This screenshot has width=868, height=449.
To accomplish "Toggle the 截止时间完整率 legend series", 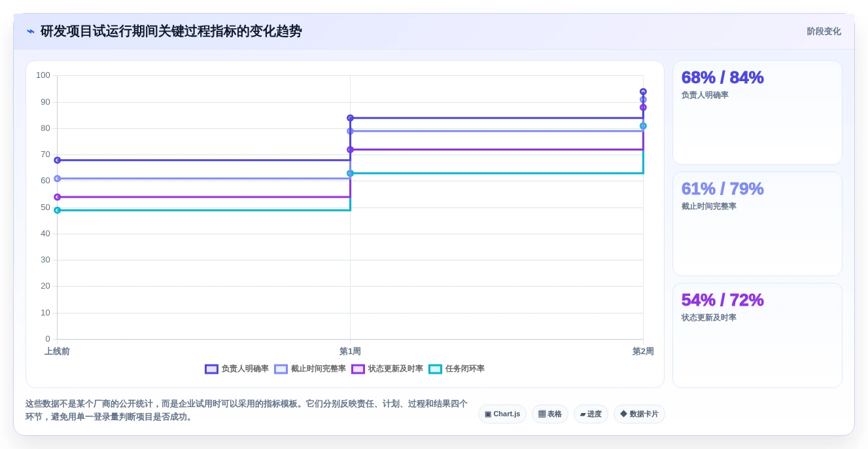I will [310, 368].
